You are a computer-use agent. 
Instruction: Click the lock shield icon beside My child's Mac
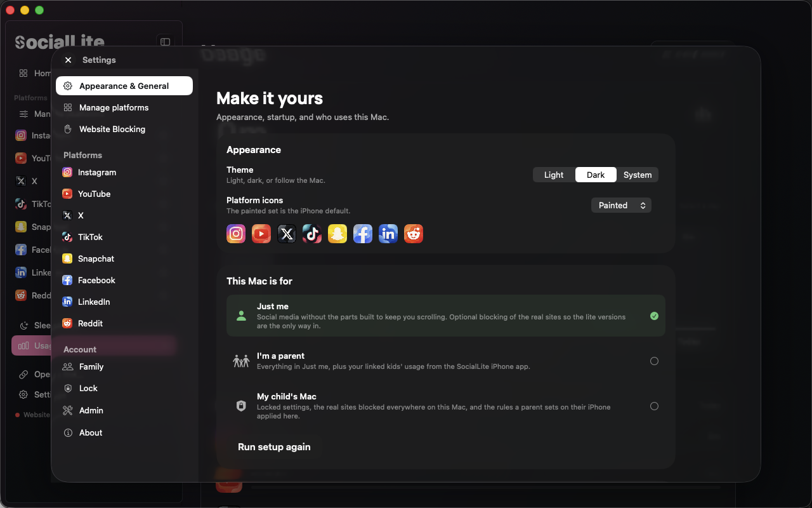tap(241, 406)
